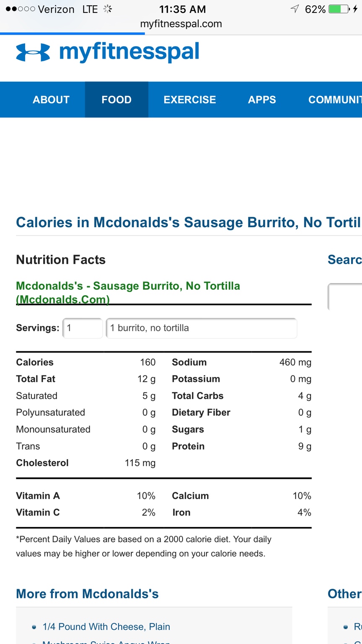Click the Under Armour logo icon

point(33,53)
